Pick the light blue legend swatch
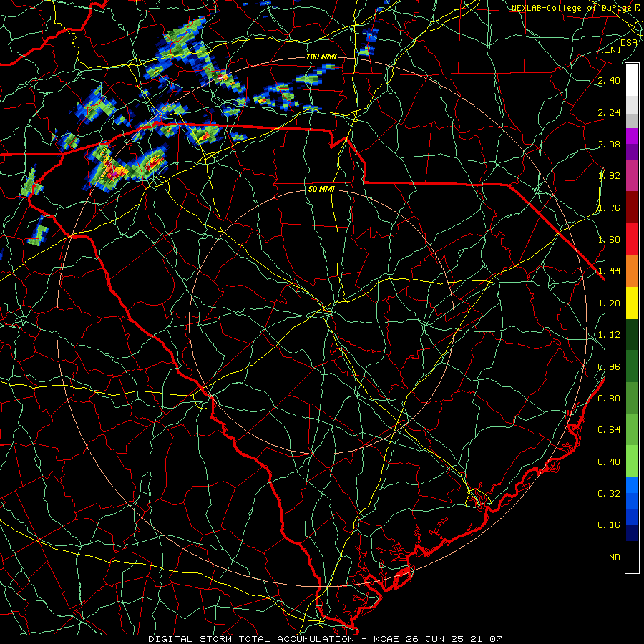Viewport: 644px width, 644px height. point(632,485)
